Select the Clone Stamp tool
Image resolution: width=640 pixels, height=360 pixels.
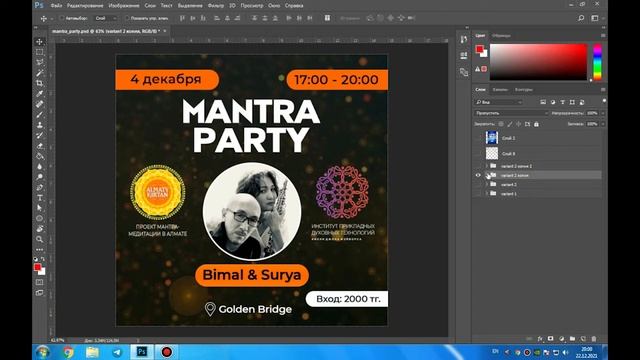pos(40,125)
